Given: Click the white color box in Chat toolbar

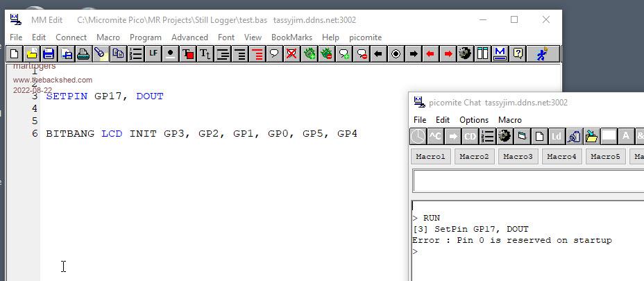Looking at the screenshot, I should 609,136.
